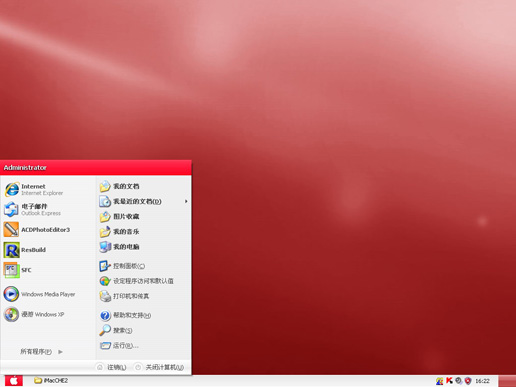Open My Music folder icon
Image resolution: width=516 pixels, height=387 pixels.
point(105,231)
